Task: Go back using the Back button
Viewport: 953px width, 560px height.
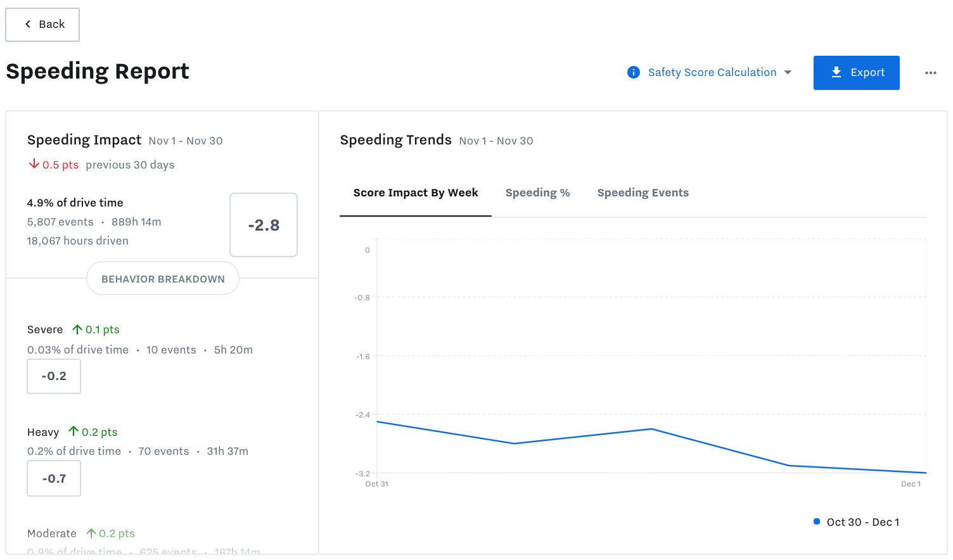Action: (42, 25)
